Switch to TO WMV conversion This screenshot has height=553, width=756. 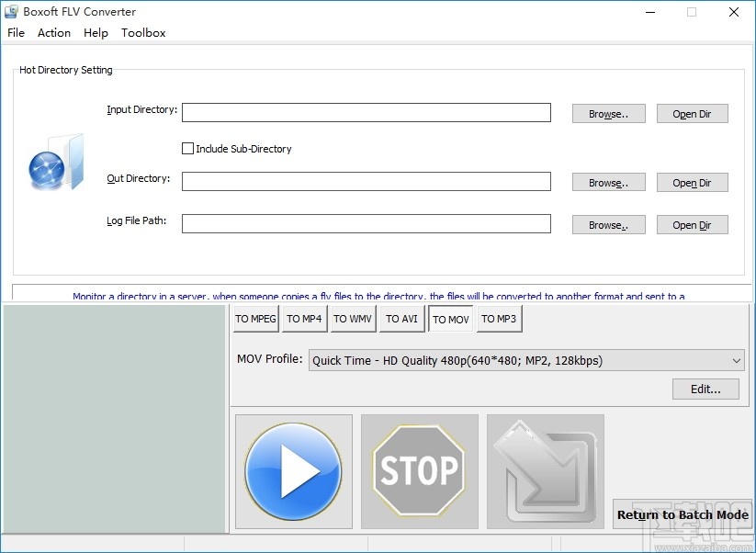click(353, 319)
